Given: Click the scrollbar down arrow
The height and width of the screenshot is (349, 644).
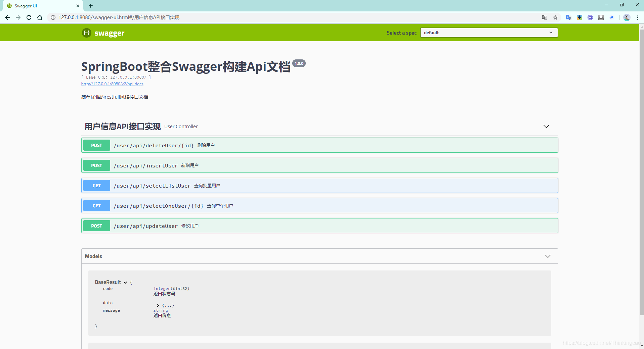Looking at the screenshot, I should pos(642,346).
